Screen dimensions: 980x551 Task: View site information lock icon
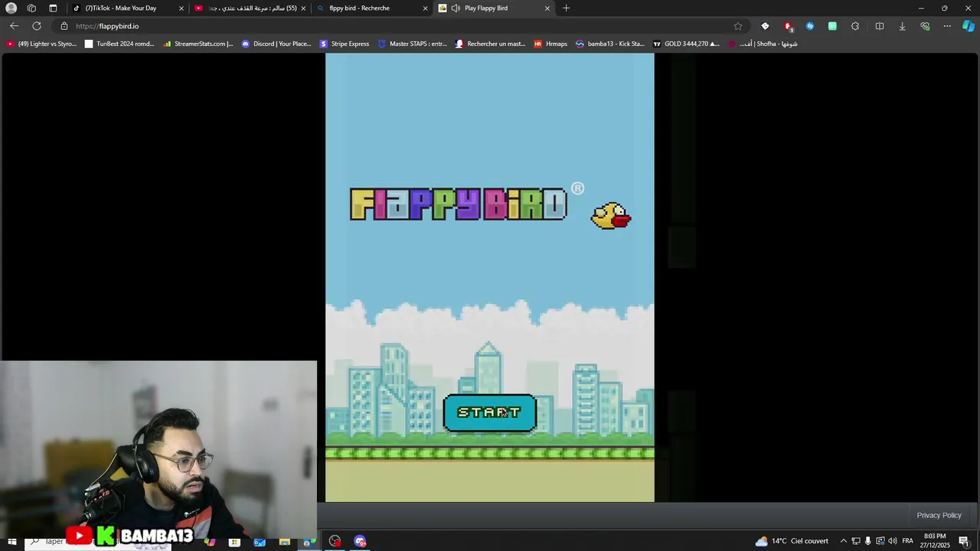[x=64, y=26]
